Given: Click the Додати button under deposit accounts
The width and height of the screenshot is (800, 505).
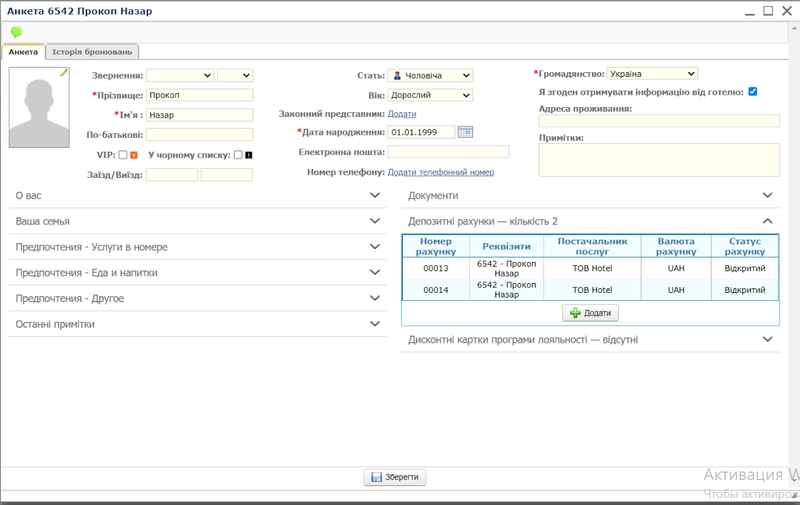Looking at the screenshot, I should (x=590, y=313).
